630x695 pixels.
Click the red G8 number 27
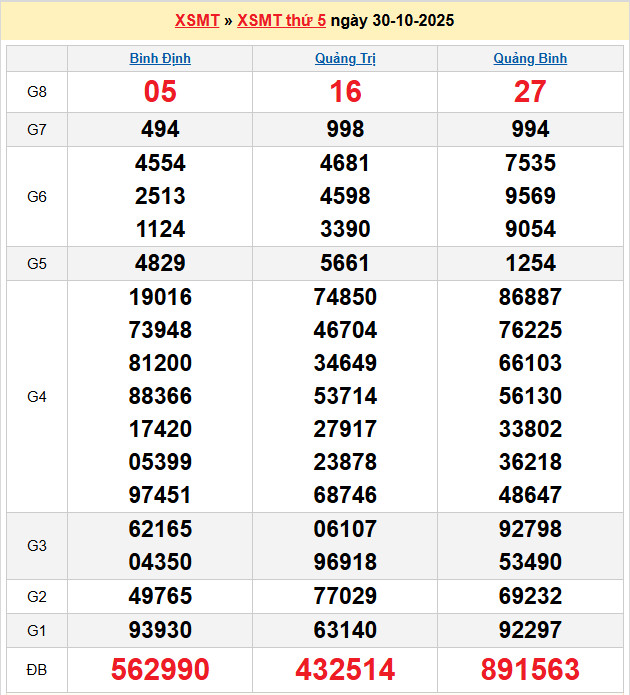(x=530, y=92)
